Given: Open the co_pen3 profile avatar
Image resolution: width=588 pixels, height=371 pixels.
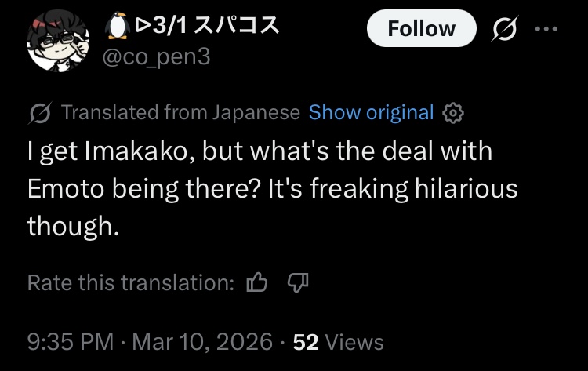Looking at the screenshot, I should click(x=58, y=41).
